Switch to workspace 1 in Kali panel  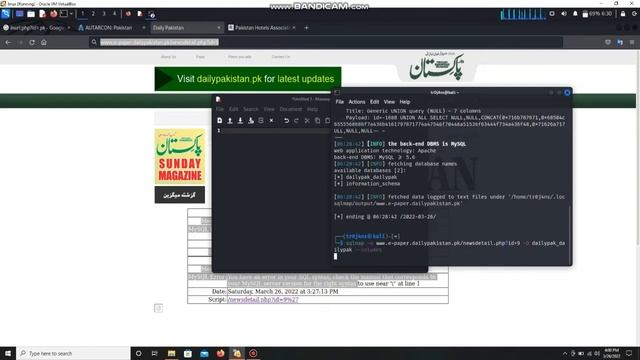[x=83, y=14]
